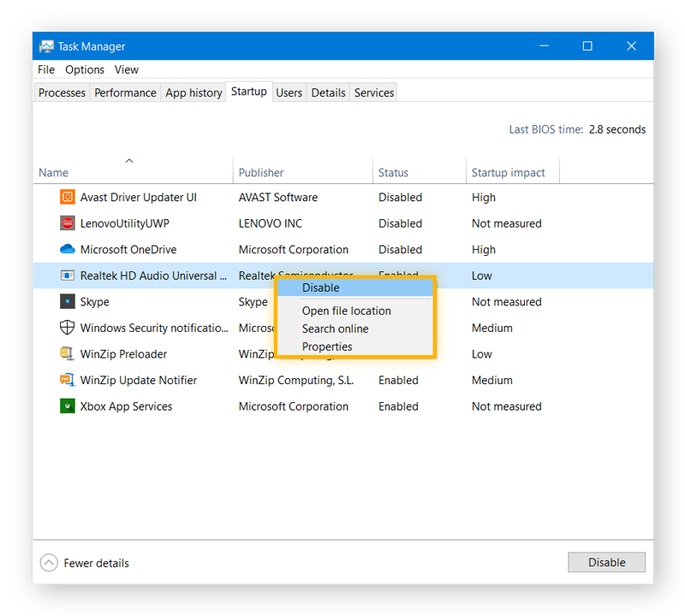Select the Startup tab
This screenshot has width=685, height=616.
point(249,92)
